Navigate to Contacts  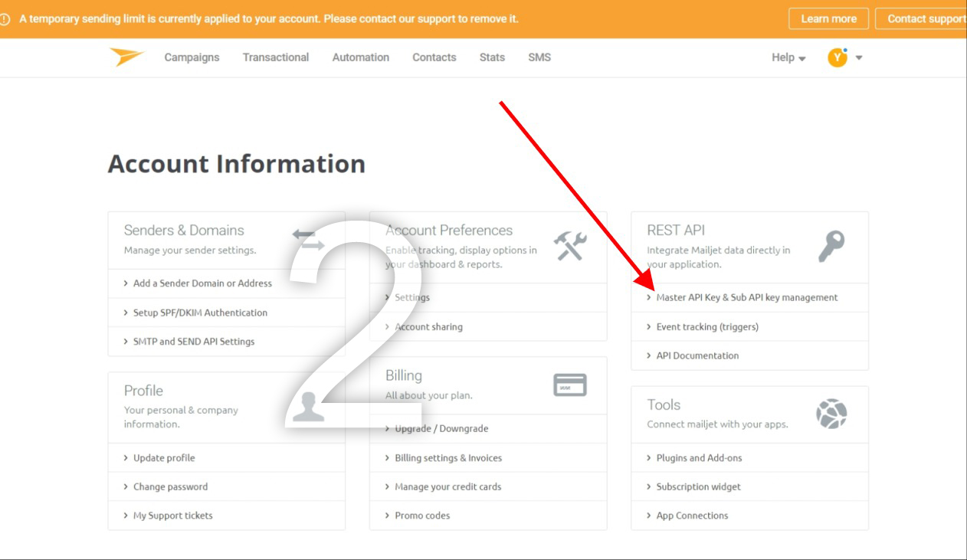coord(434,57)
